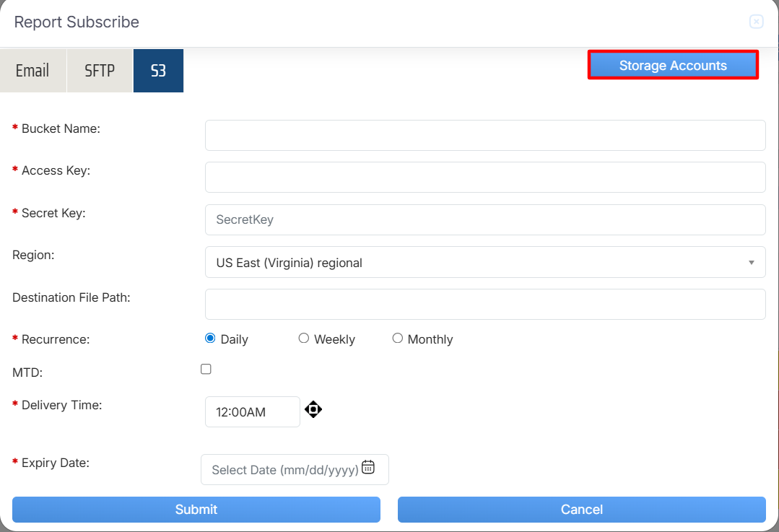Click the calendar icon in Expiry Date

[368, 467]
